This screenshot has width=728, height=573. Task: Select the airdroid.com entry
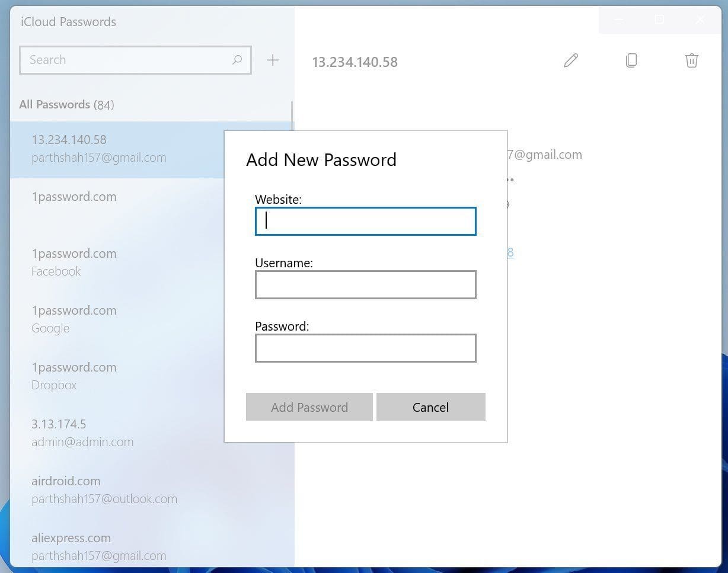pyautogui.click(x=152, y=491)
